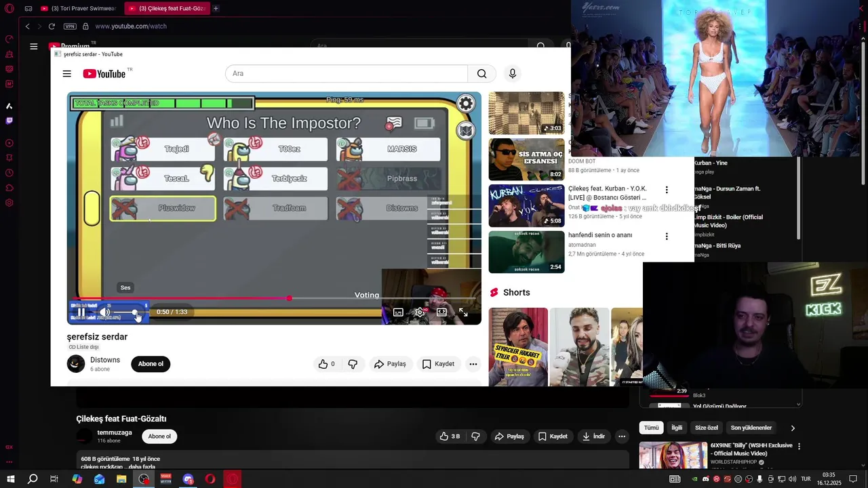Open Discord from the taskbar
This screenshot has width=868, height=488.
[x=189, y=479]
